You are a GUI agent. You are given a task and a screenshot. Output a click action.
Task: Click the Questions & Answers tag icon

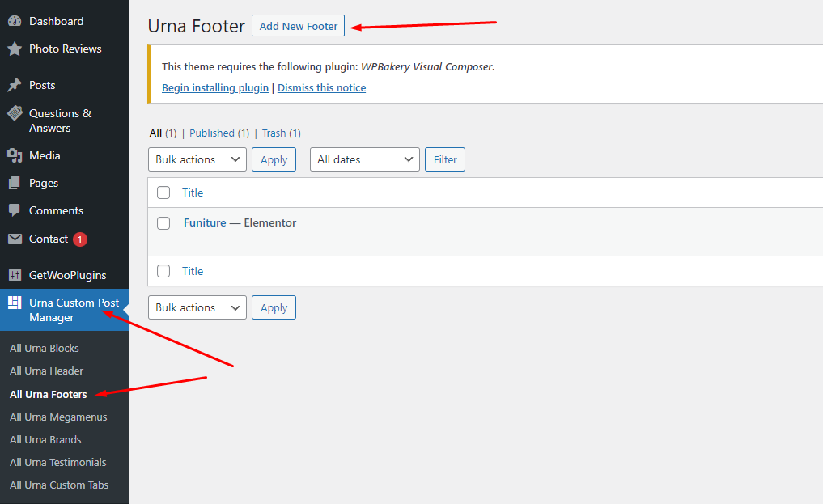coord(15,113)
